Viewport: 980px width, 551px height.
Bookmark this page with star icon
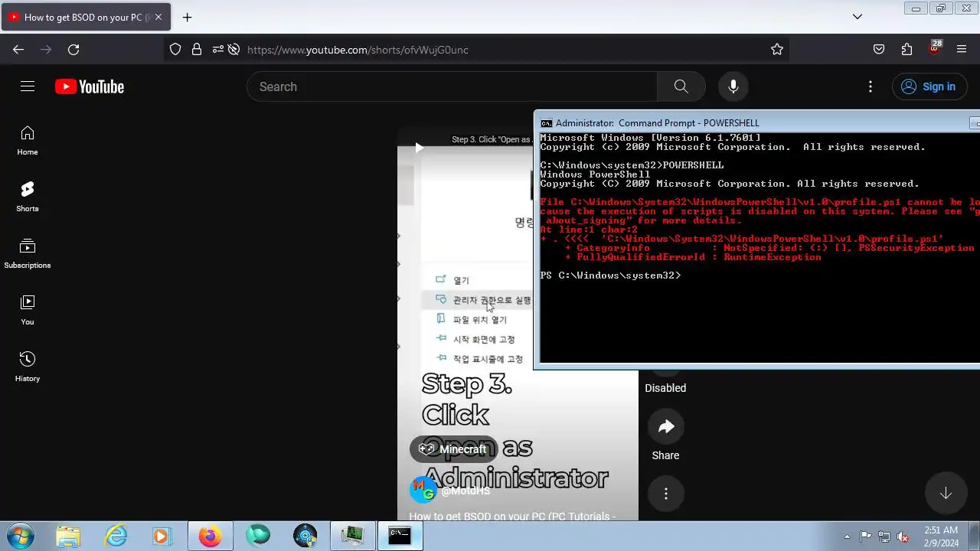[x=777, y=50]
